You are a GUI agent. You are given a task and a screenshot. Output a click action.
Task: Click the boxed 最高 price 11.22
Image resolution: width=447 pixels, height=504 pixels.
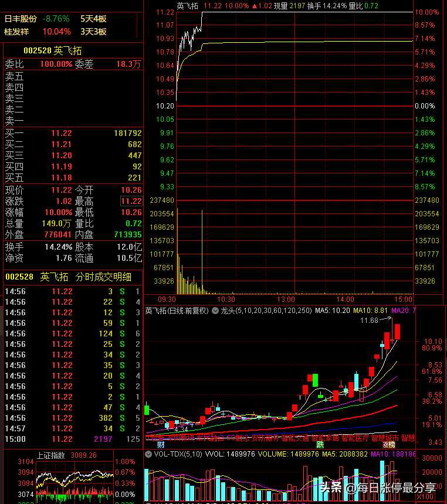(x=131, y=201)
